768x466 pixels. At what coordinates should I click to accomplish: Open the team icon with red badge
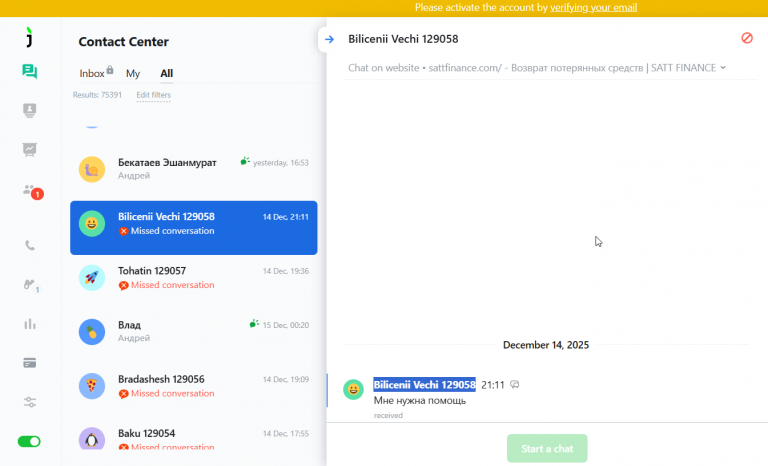pos(32,192)
